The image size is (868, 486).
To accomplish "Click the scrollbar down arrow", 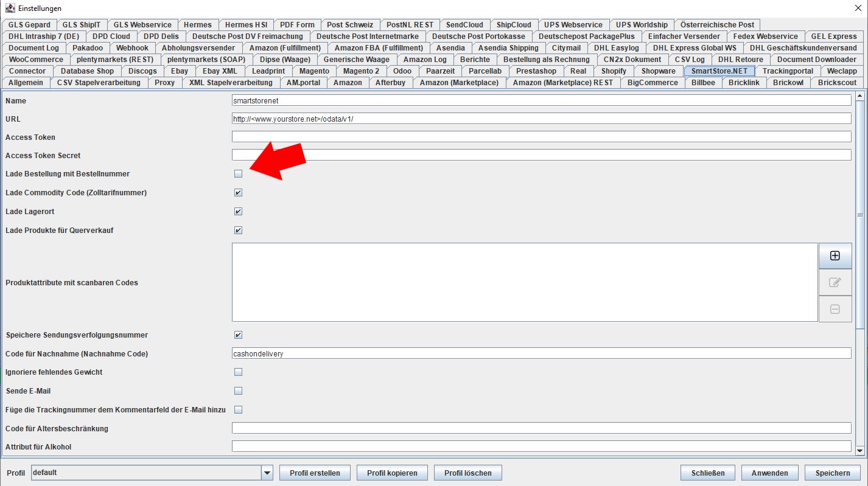I will [860, 451].
